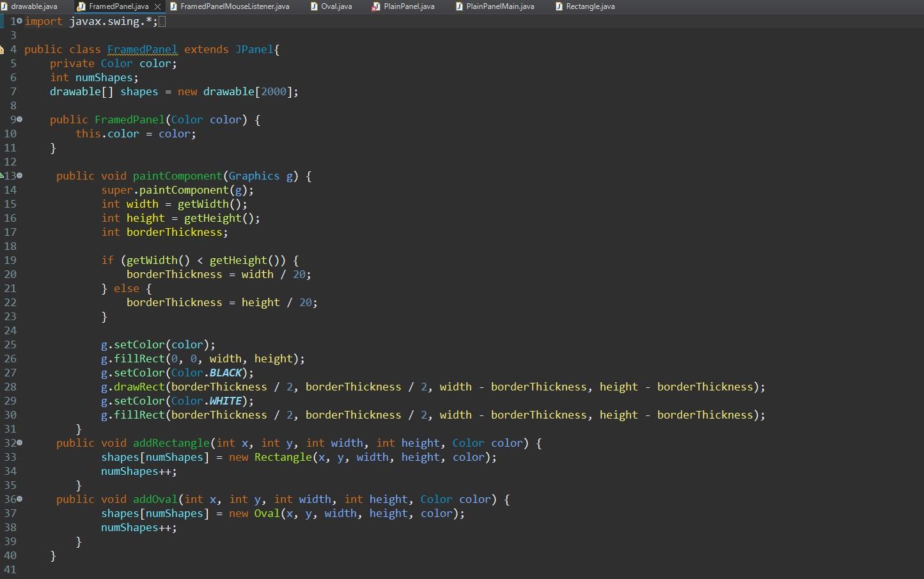Click JPanel in the class declaration
The width and height of the screenshot is (924, 579).
point(254,49)
